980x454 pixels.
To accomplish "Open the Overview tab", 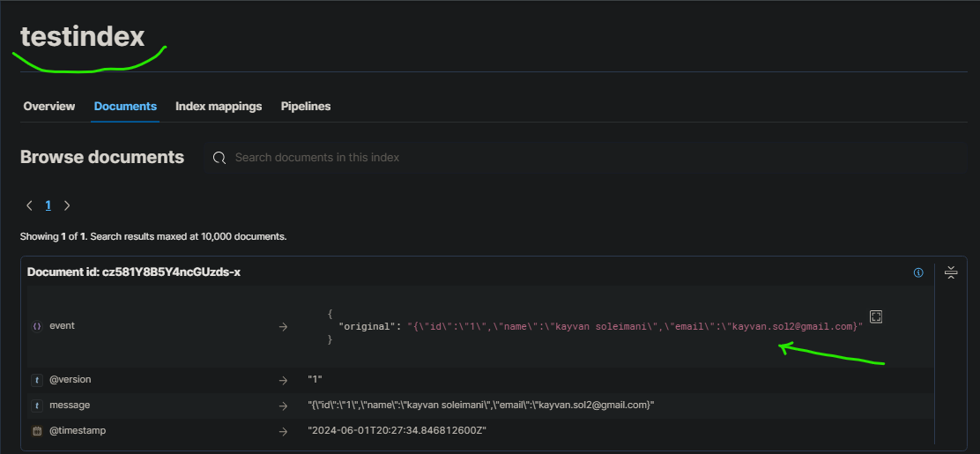I will (49, 106).
